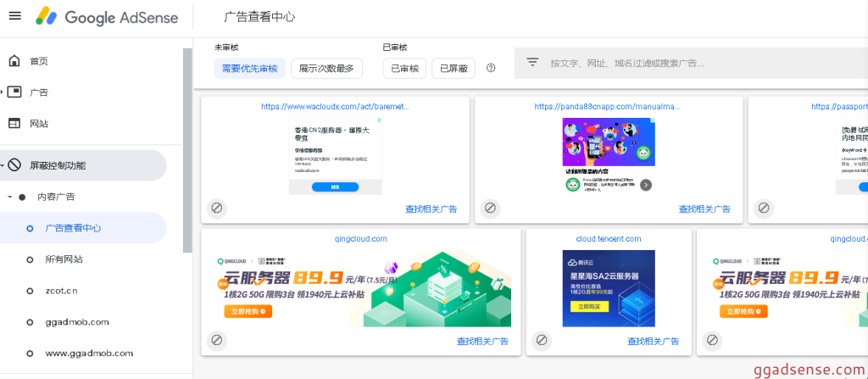This screenshot has width=868, height=379.
Task: Block the passport ad in top row
Action: [764, 209]
